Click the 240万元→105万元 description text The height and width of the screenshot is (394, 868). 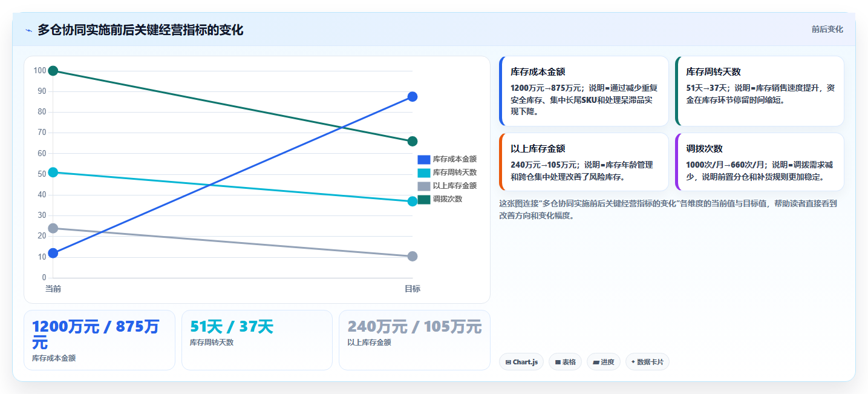(x=582, y=171)
